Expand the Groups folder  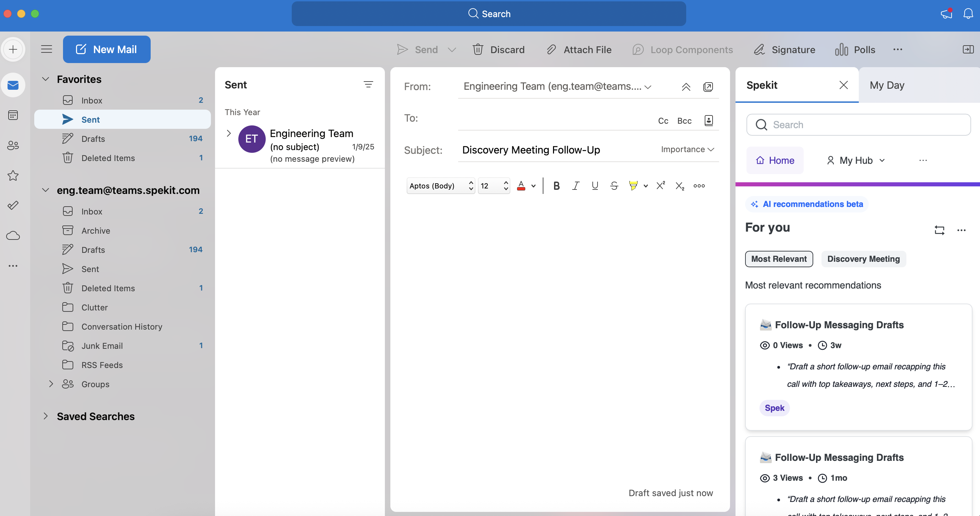(x=51, y=384)
